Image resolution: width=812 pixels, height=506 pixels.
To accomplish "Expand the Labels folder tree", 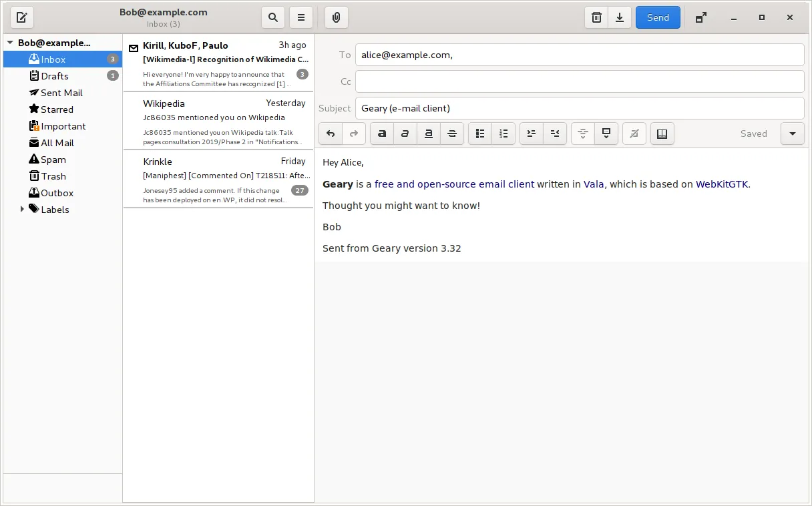I will tap(22, 209).
